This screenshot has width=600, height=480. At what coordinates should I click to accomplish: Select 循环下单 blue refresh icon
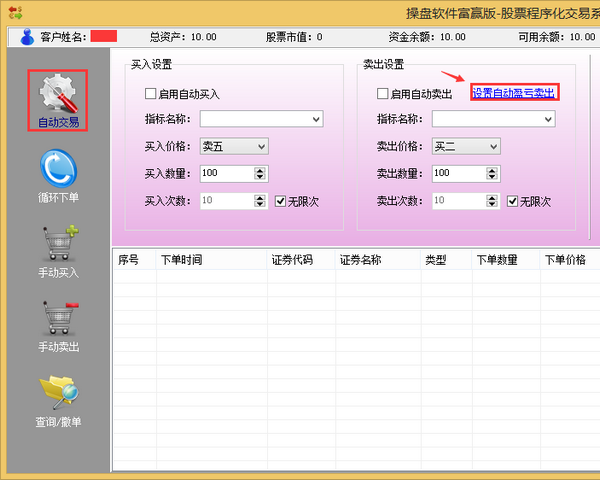[x=57, y=167]
